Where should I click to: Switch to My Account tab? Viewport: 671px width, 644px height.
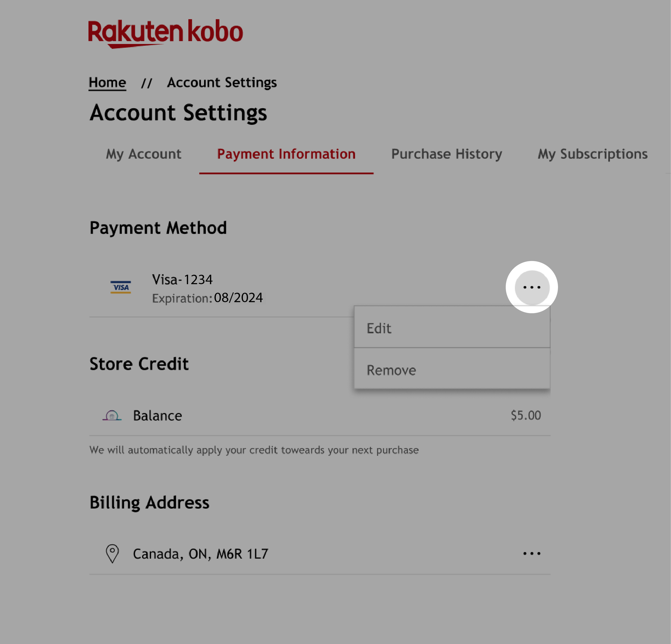144,154
